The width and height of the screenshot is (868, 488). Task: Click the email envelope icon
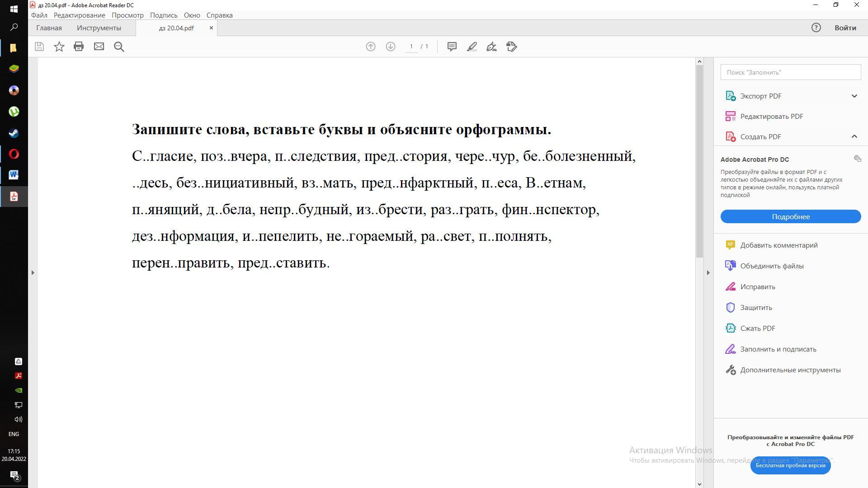(x=99, y=47)
